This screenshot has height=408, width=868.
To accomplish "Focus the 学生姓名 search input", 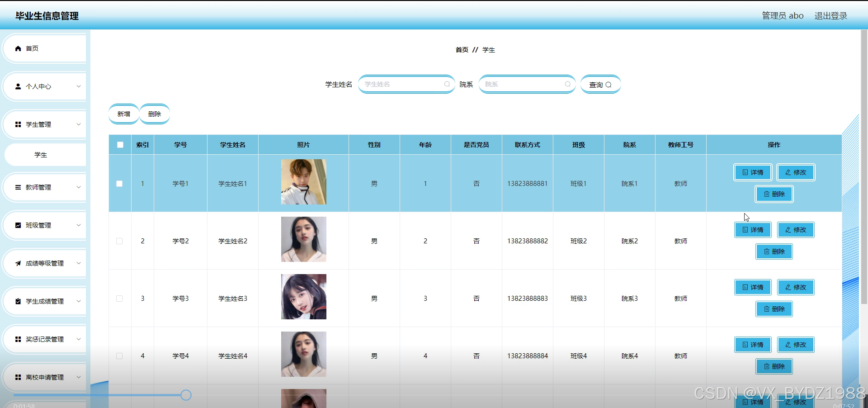I will pos(406,84).
